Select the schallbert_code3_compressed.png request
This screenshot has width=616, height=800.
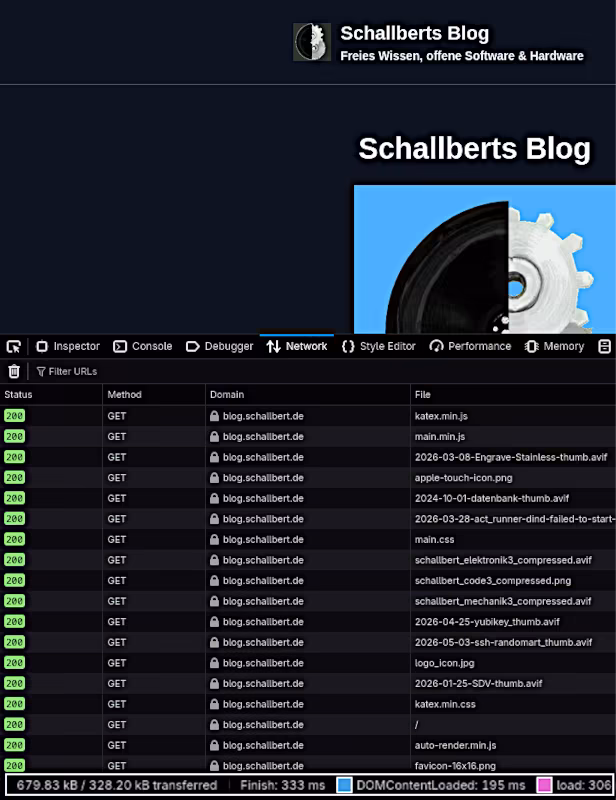click(x=308, y=581)
